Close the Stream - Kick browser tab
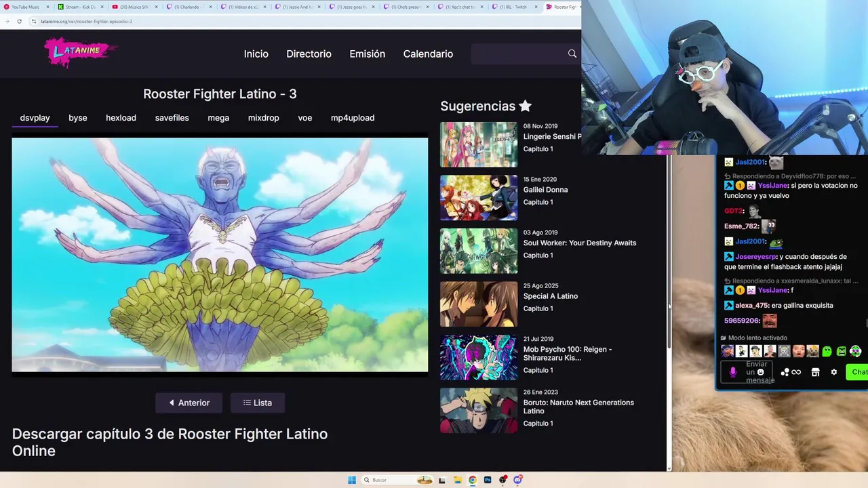868x488 pixels. [102, 7]
